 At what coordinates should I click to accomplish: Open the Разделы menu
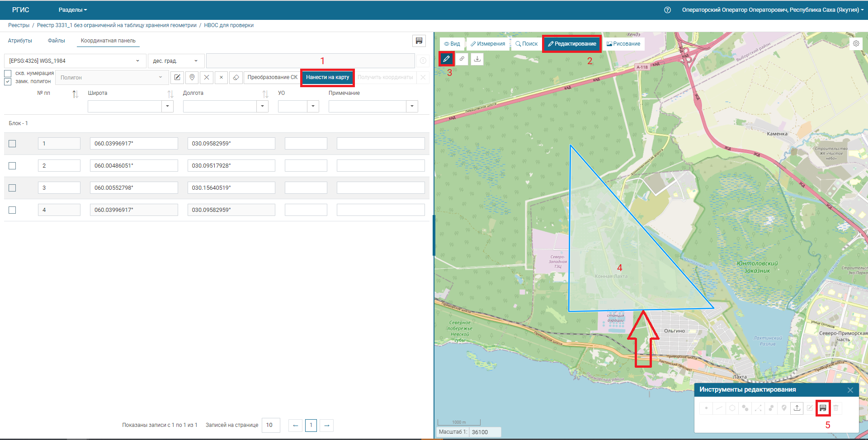point(72,10)
